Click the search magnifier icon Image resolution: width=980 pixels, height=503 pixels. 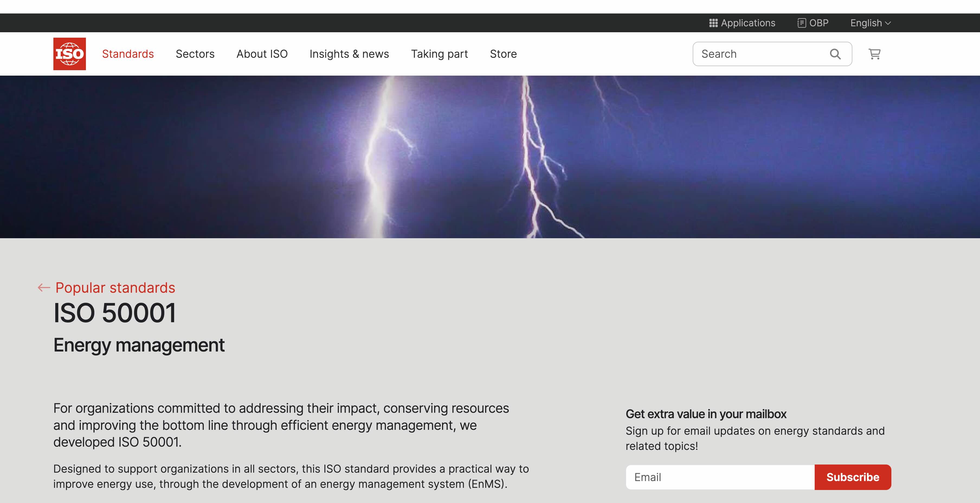coord(835,54)
